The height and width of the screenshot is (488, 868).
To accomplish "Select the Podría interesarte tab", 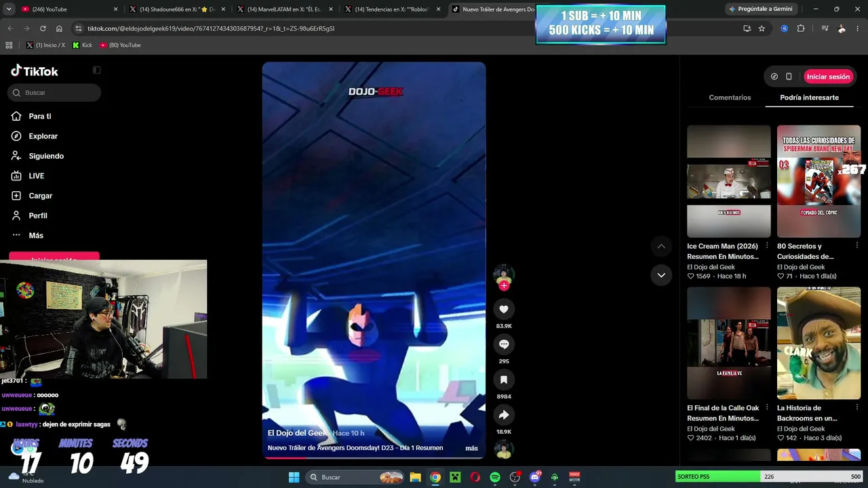I will [x=809, y=98].
